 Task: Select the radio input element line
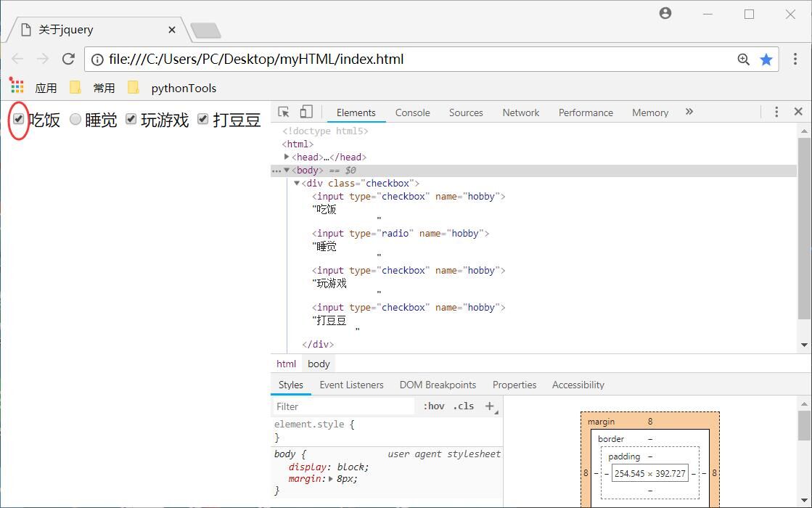401,234
